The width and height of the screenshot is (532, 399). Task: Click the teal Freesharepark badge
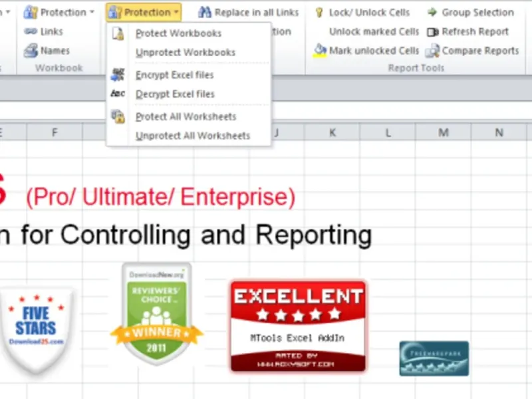coord(434,358)
